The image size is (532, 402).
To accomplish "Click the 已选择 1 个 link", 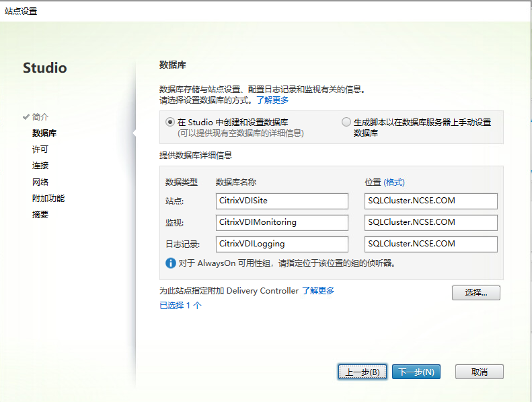I will 180,306.
